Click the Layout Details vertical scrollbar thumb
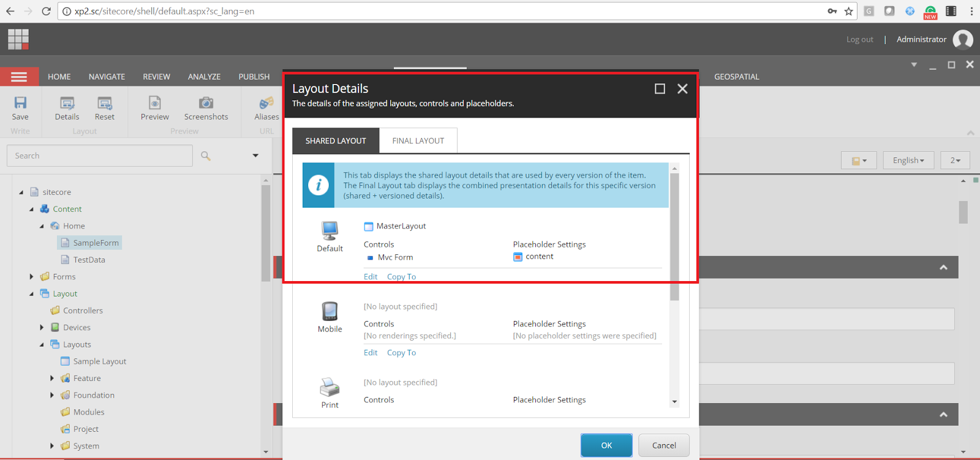980x460 pixels. pyautogui.click(x=674, y=237)
